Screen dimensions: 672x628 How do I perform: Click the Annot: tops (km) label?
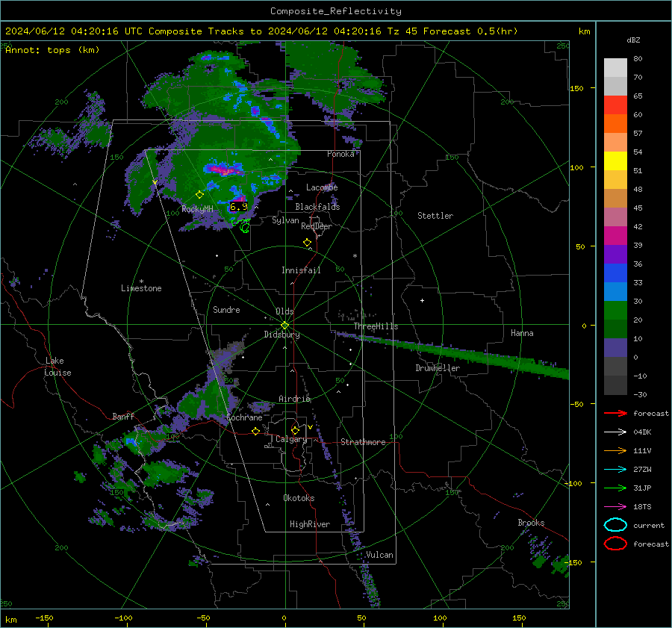(x=52, y=50)
